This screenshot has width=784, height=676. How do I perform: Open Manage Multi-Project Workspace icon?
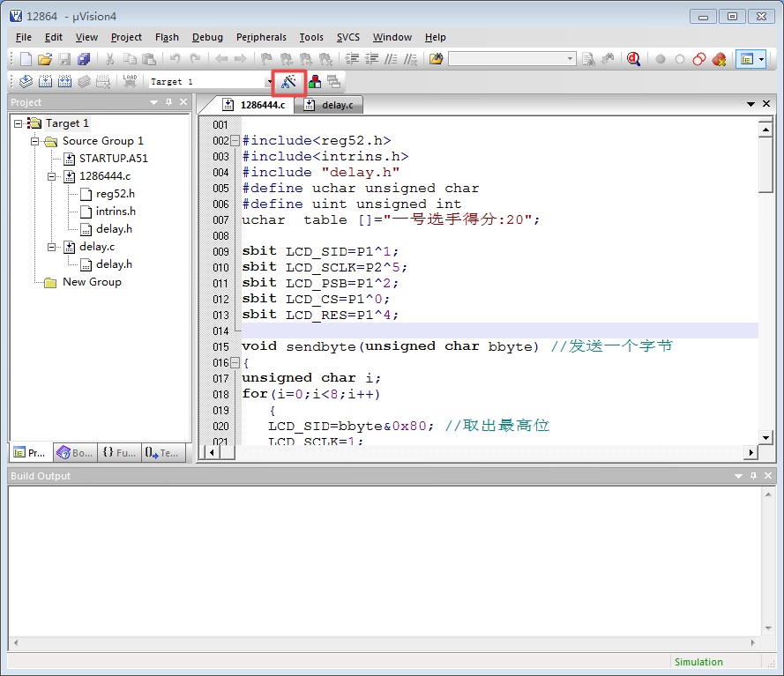coord(334,81)
